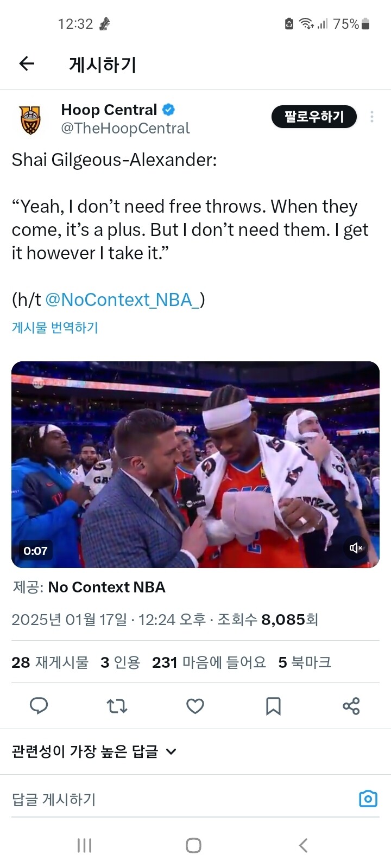The image size is (391, 868).
Task: Expand 관련성이 가장 높은 답글 sort dropdown
Action: (94, 751)
